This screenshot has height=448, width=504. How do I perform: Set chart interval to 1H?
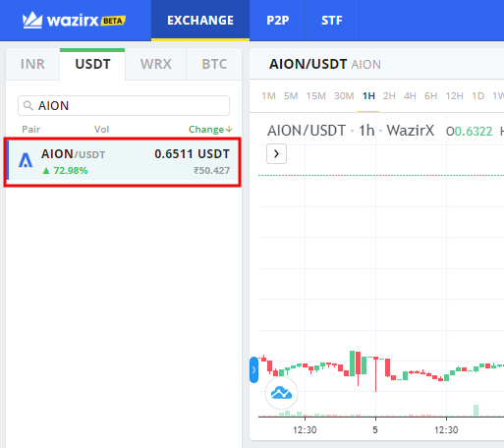(368, 96)
